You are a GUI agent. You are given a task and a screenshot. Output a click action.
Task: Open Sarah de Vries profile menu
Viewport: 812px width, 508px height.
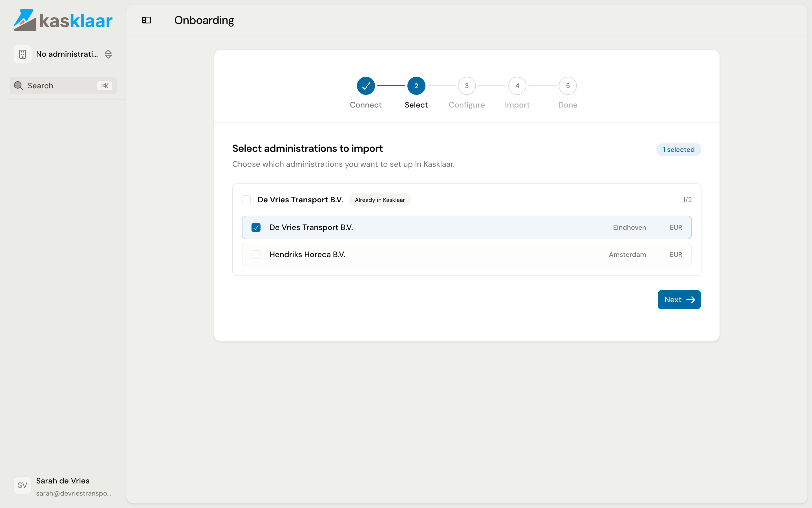[63, 486]
